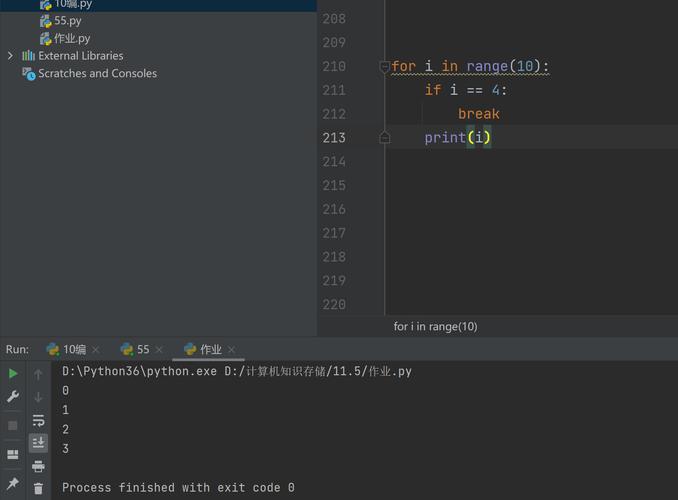Click the 'for i in range(10)' breadcrumb
The width and height of the screenshot is (678, 500).
coord(435,327)
